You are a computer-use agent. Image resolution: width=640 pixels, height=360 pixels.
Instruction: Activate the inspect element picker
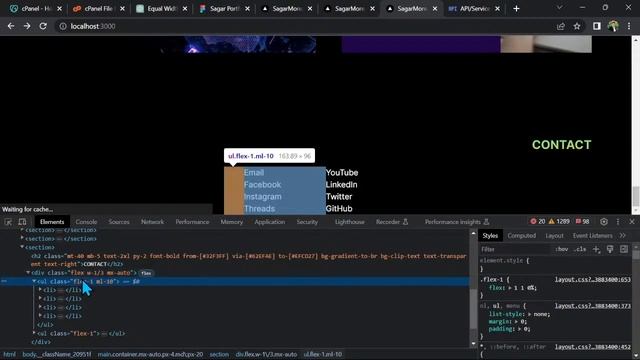pyautogui.click(x=8, y=222)
